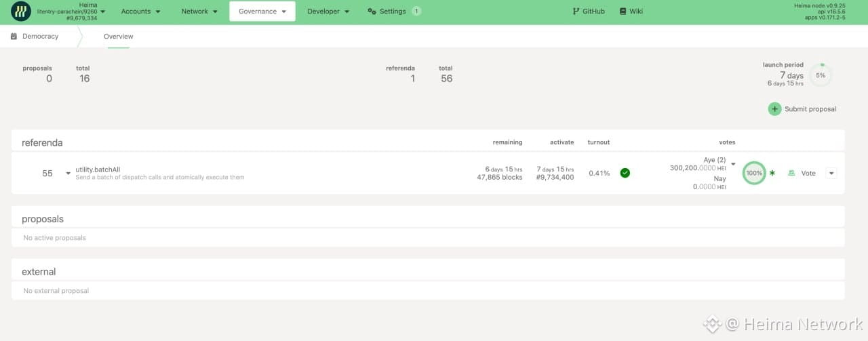
Task: Click the Nay 0.0000 HEI amount
Action: tap(708, 187)
